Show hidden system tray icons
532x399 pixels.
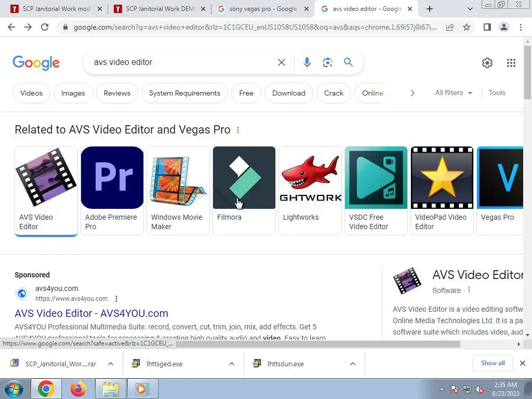(442, 390)
